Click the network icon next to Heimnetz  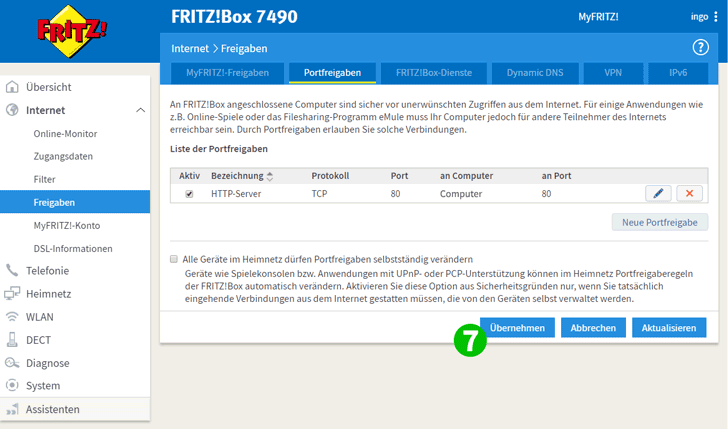(12, 293)
